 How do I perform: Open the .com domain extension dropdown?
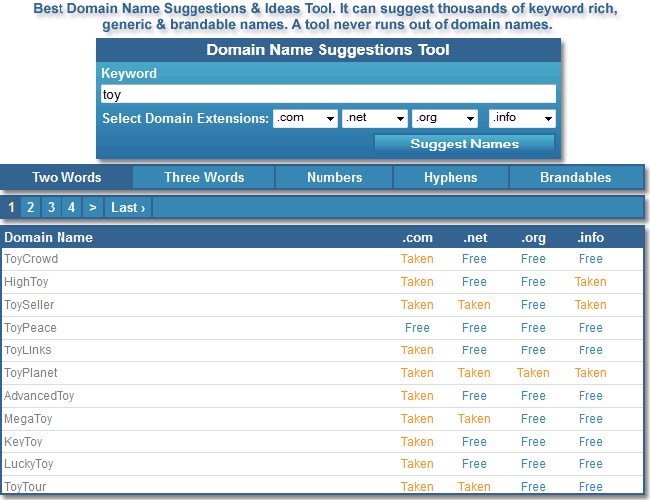305,118
